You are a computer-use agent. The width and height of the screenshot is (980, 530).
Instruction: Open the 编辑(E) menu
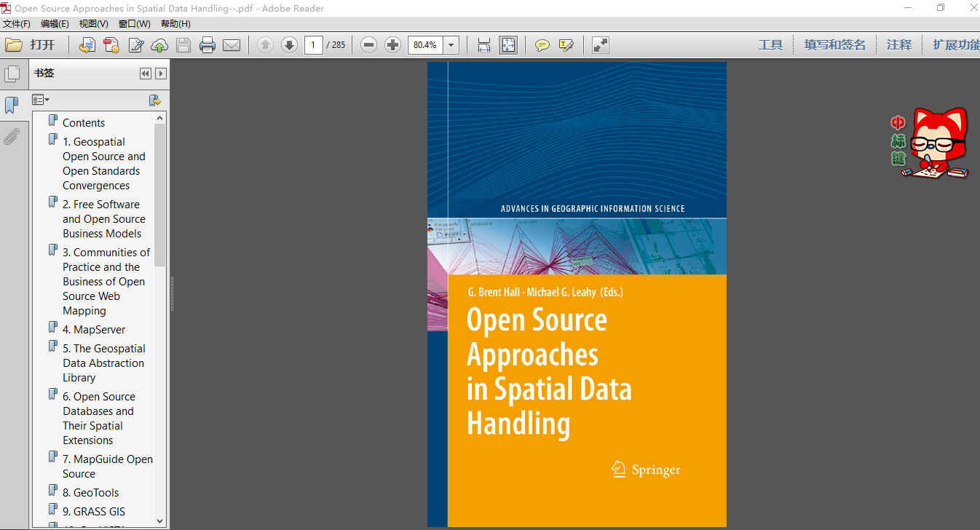pos(55,24)
